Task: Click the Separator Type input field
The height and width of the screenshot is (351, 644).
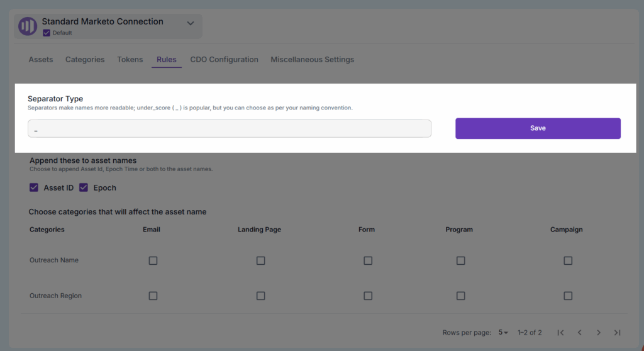Action: 230,128
